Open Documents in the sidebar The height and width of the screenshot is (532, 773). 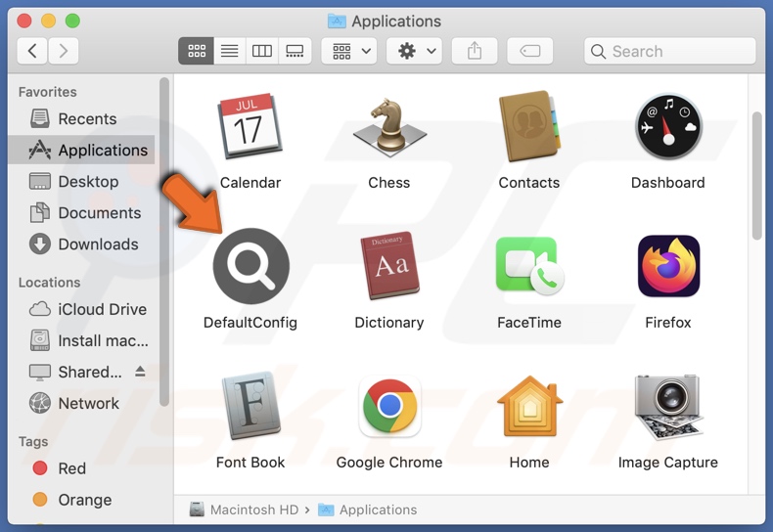[82, 213]
